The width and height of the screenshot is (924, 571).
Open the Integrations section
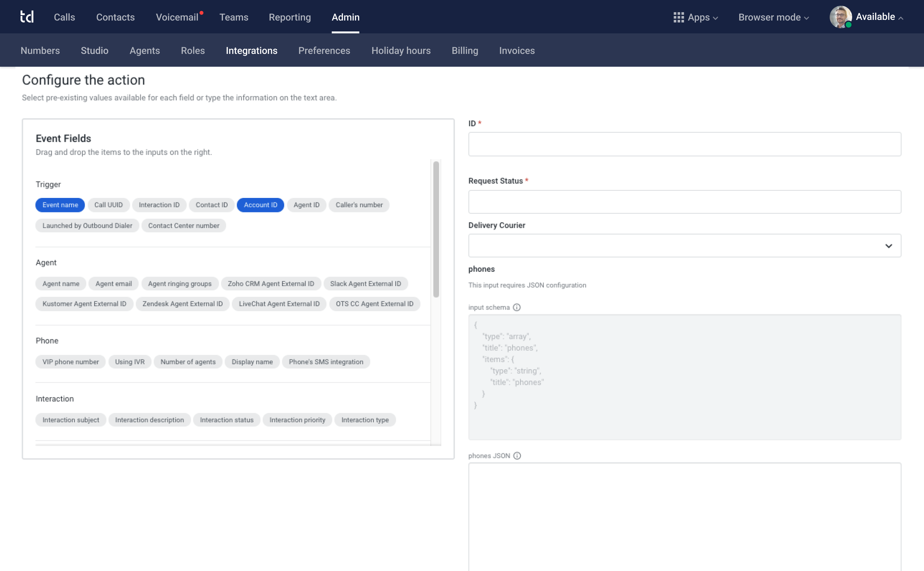coord(252,51)
